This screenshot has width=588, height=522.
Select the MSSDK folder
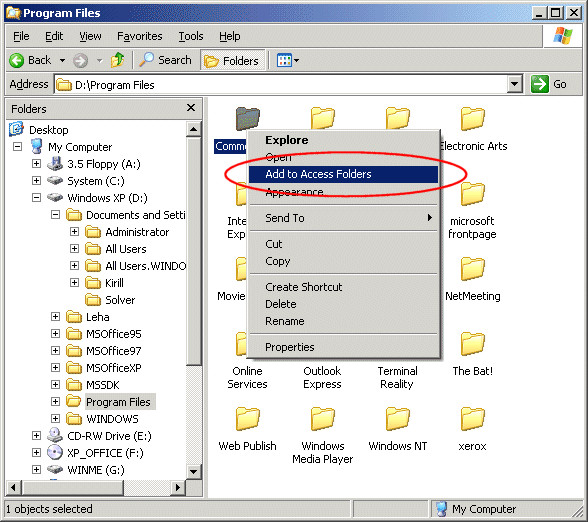[103, 385]
